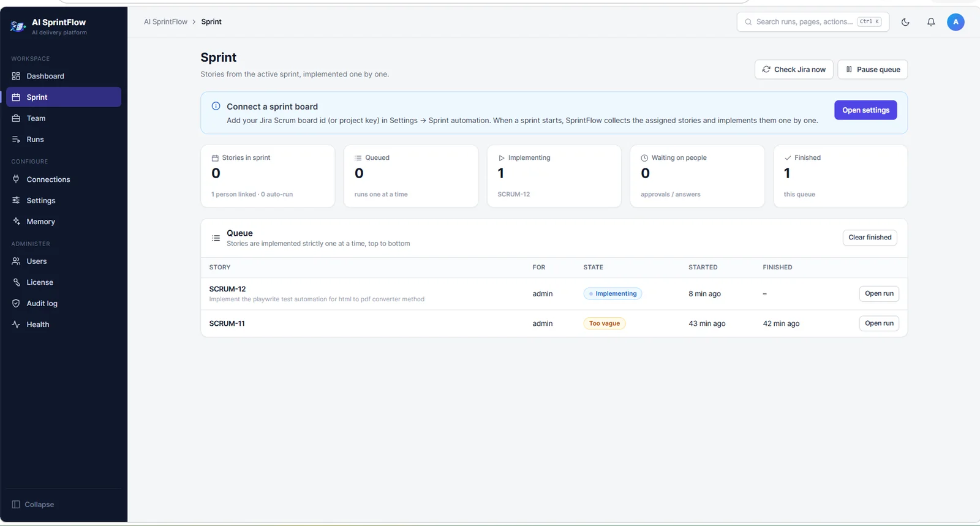Click the Implementing state badge
The height and width of the screenshot is (526, 980).
coord(612,293)
